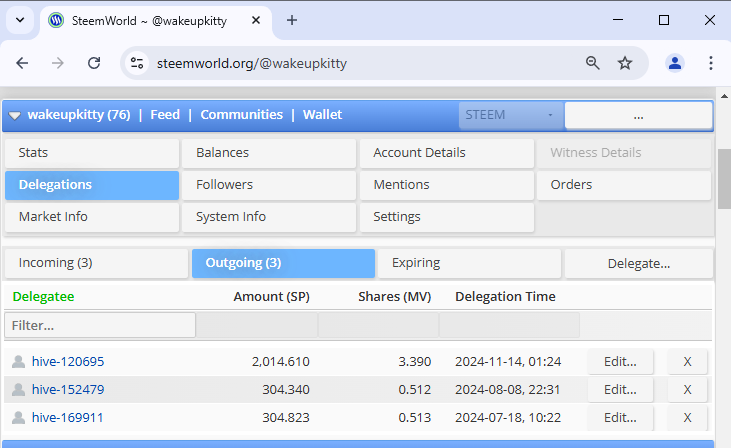Click Edit... for hive-152479 delegation
Viewport: 731px width, 448px height.
pyautogui.click(x=620, y=390)
